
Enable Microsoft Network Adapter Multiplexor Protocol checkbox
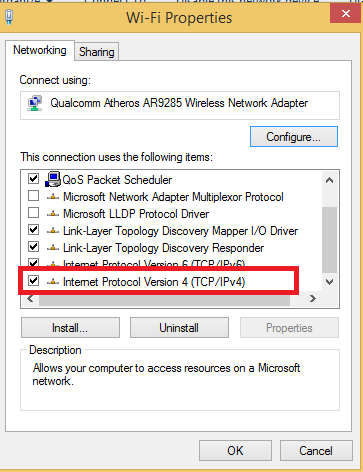[33, 196]
